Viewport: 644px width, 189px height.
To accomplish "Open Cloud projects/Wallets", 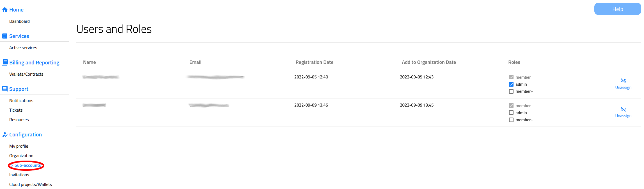I will pos(30,184).
